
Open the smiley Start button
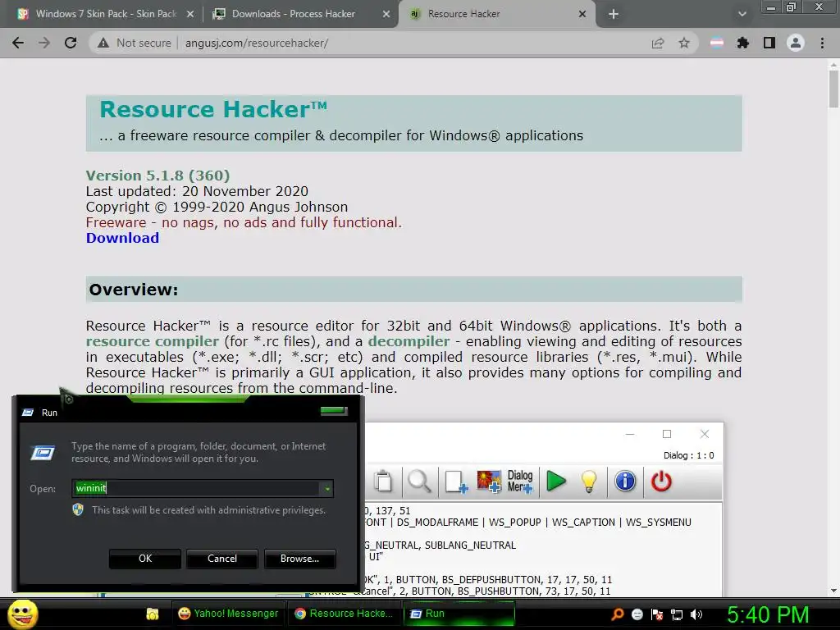coord(22,614)
